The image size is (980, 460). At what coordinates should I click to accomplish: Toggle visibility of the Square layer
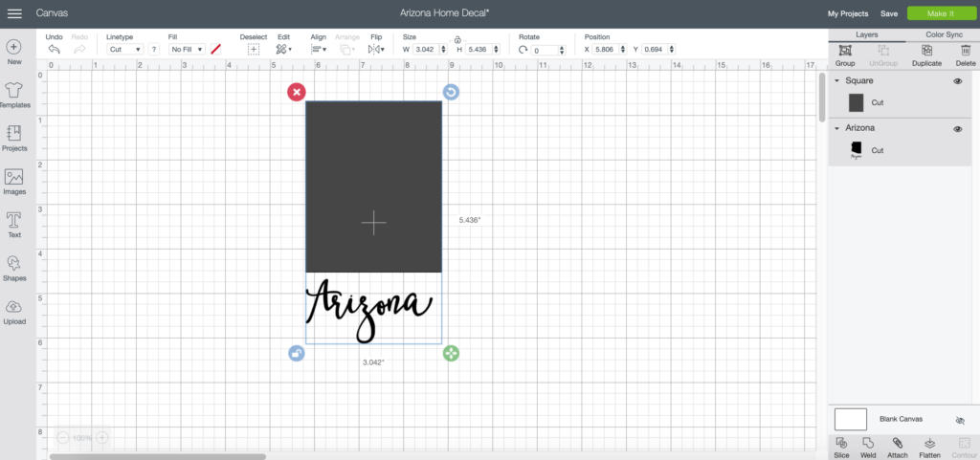[957, 81]
